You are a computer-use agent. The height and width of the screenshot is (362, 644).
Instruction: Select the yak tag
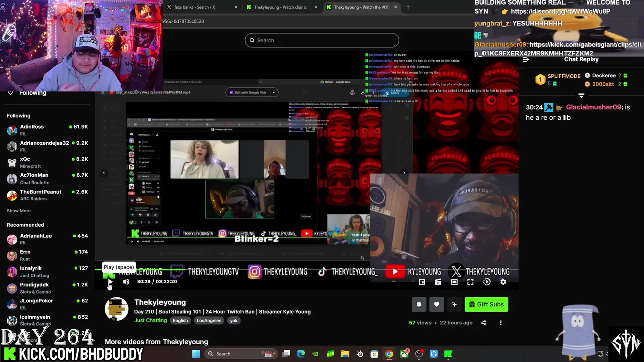coord(234,321)
